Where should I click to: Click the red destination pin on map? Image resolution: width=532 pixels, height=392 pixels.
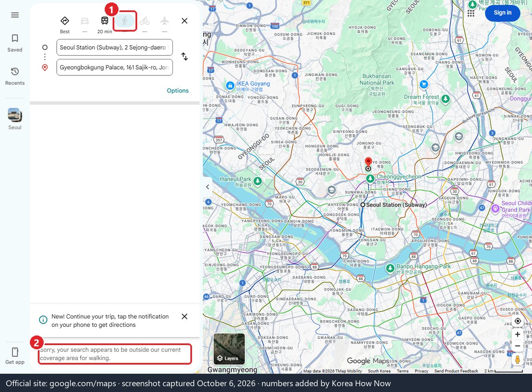368,162
